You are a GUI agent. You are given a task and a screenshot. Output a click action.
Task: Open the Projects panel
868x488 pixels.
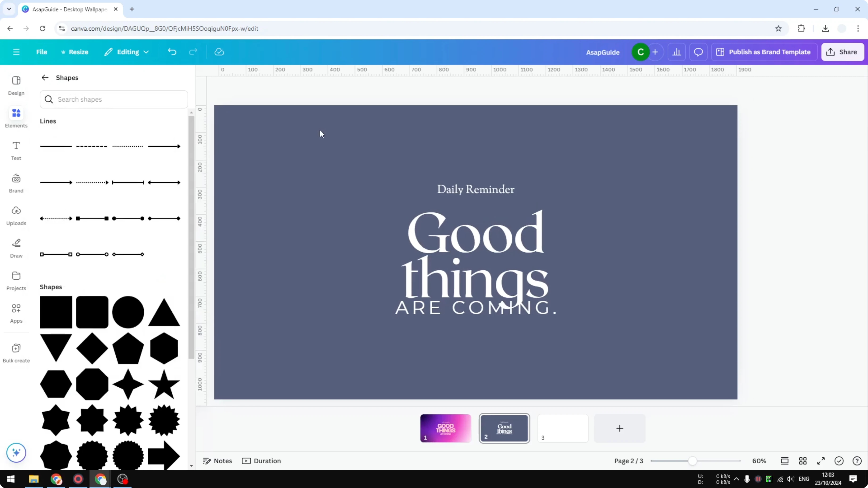pyautogui.click(x=16, y=281)
